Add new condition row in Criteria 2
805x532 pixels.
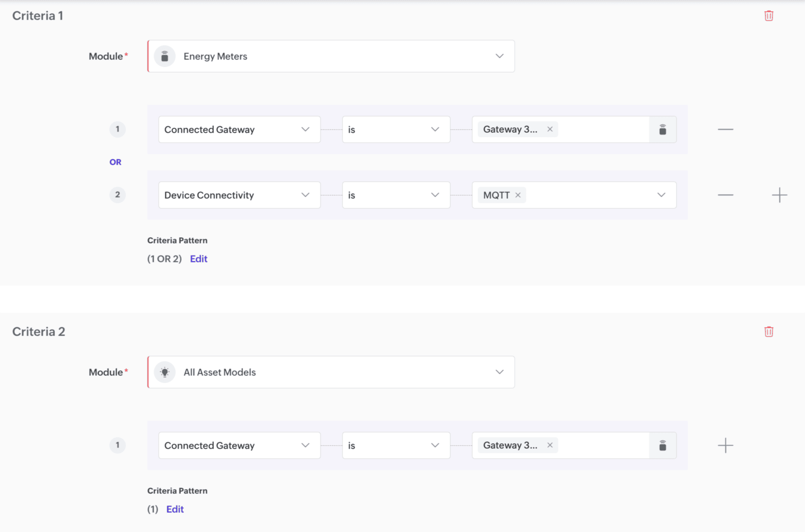tap(725, 446)
